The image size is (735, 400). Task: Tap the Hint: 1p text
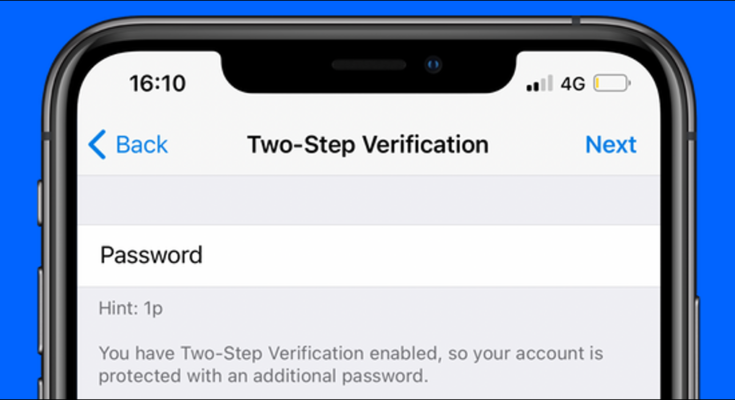pos(131,309)
